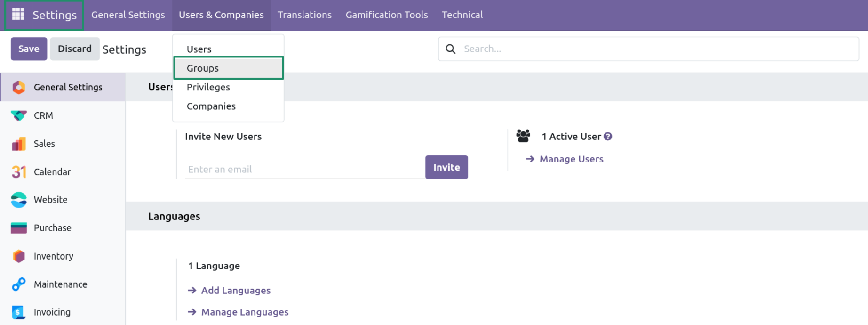Open the Technical menu
868x325 pixels.
coord(462,15)
